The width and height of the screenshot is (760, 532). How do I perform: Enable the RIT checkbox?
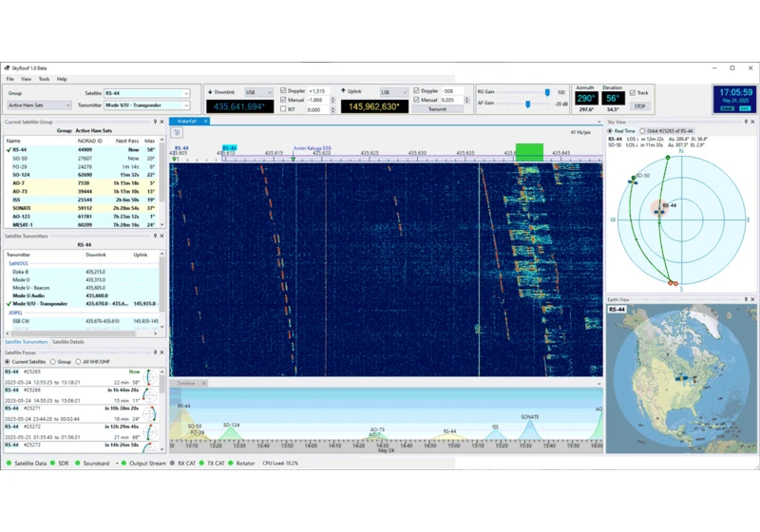(283, 109)
